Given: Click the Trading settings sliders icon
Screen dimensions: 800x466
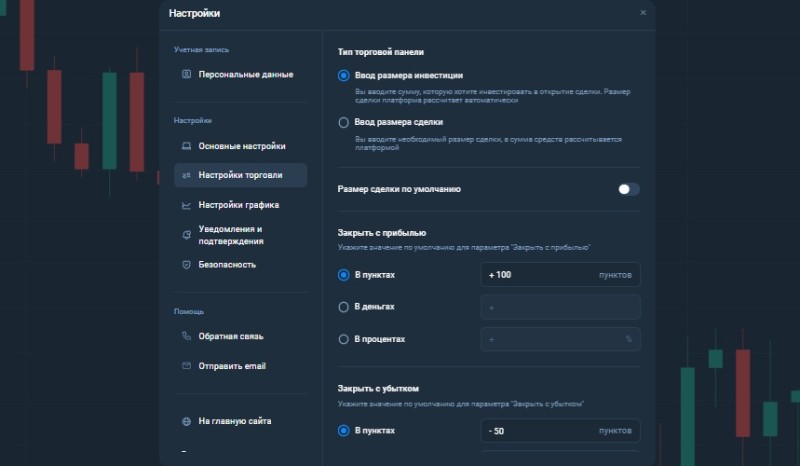Looking at the screenshot, I should 186,175.
